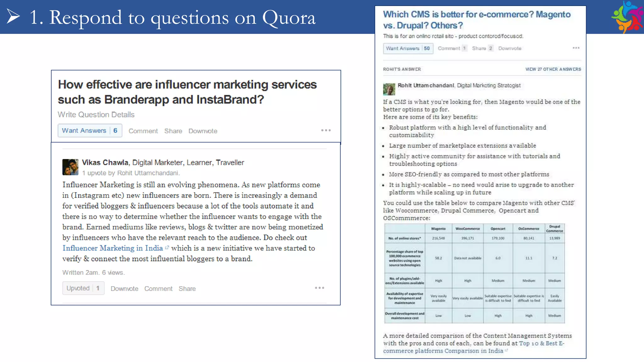Viewport: 644px width, 362px height.
Task: Click the "Overall development and maintenance cost" row label
Action: click(405, 316)
